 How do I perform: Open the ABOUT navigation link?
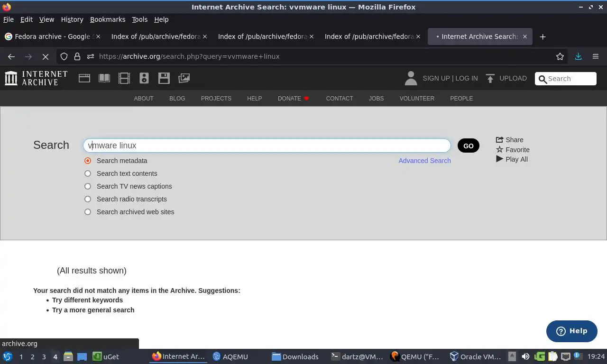click(144, 99)
